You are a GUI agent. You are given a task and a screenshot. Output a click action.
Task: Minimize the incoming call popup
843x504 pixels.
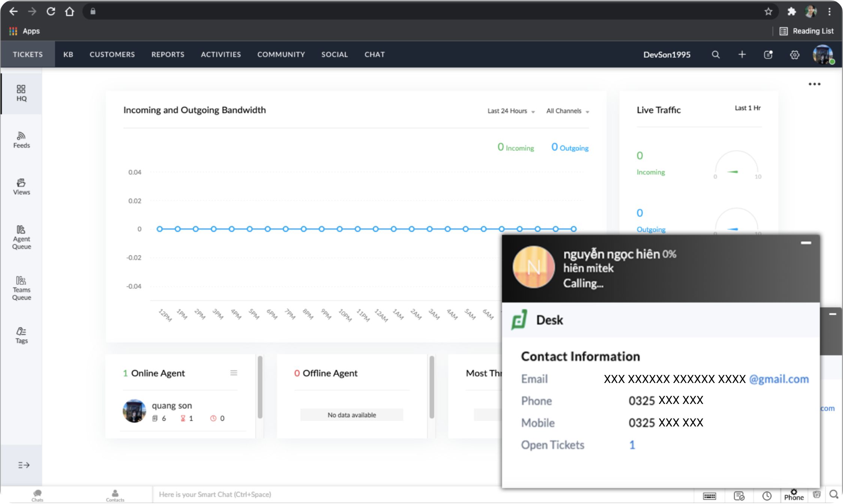pos(806,243)
